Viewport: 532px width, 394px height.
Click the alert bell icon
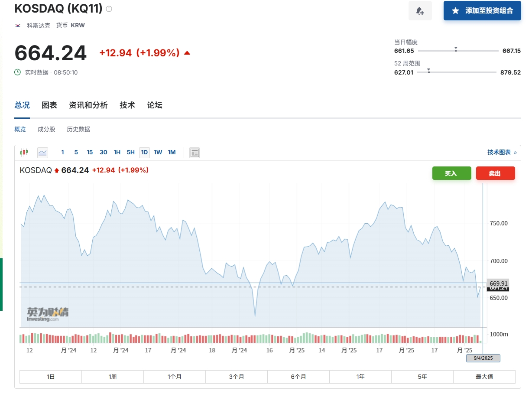point(420,11)
